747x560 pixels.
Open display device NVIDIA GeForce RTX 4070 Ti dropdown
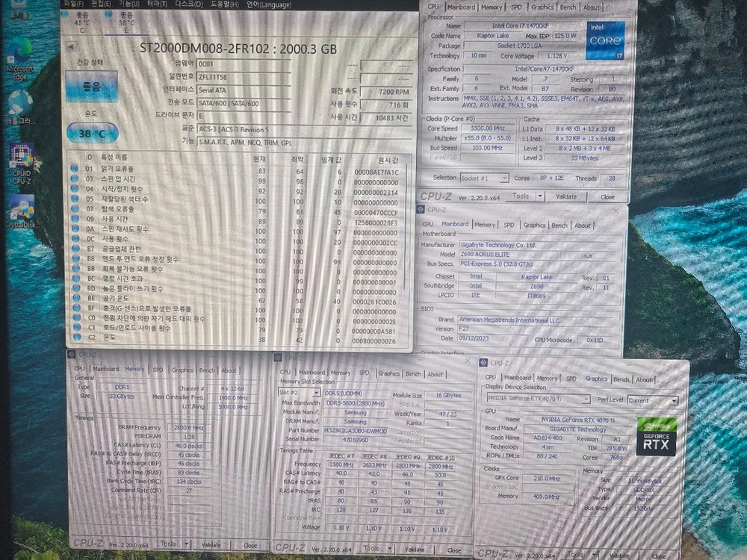click(538, 398)
